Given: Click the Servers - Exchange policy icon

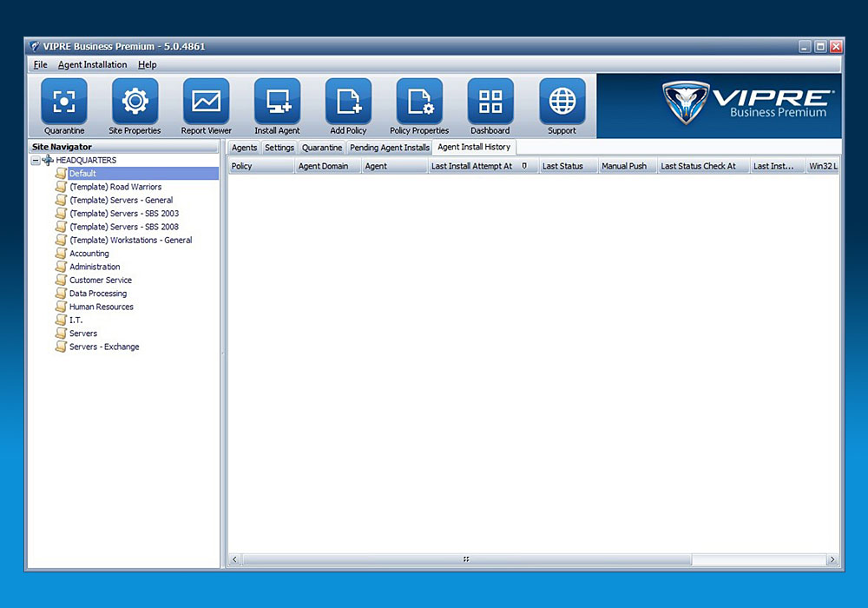Looking at the screenshot, I should 62,347.
